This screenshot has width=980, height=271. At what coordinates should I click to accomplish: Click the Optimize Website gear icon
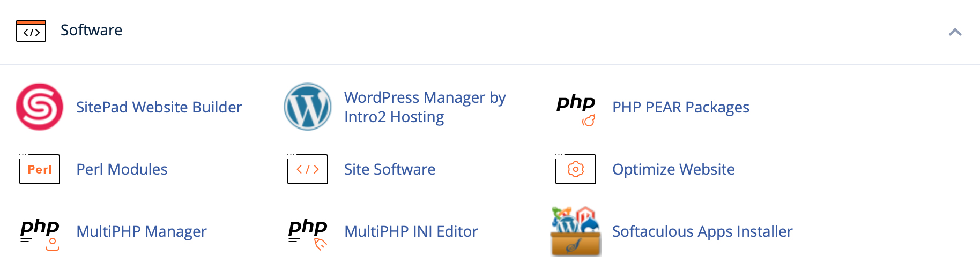point(576,169)
